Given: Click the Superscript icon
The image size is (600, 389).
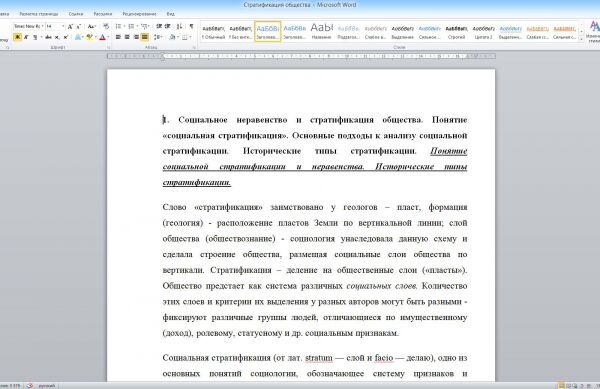Looking at the screenshot, I should [65, 37].
